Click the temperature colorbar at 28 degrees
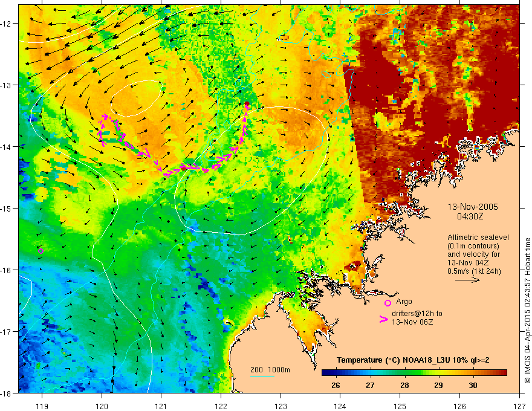Screen dimensions: 532x411 point(404,373)
